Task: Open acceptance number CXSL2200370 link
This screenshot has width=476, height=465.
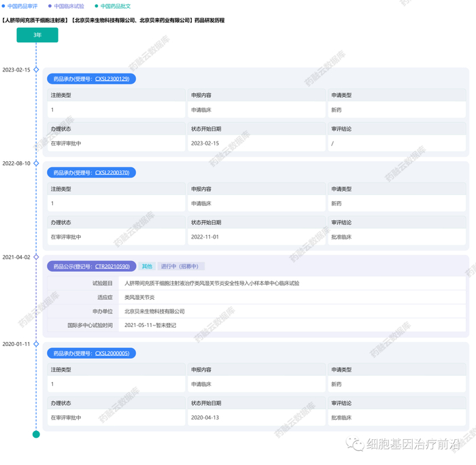Action: click(112, 173)
